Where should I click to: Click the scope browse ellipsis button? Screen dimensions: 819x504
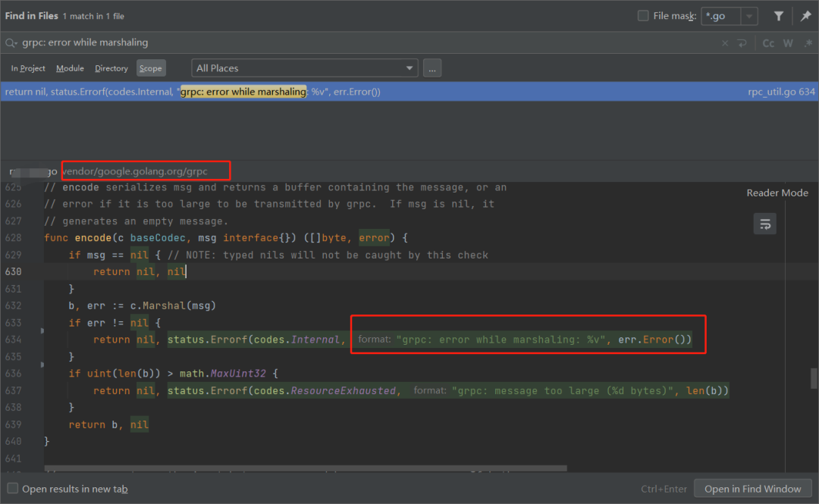pos(432,68)
